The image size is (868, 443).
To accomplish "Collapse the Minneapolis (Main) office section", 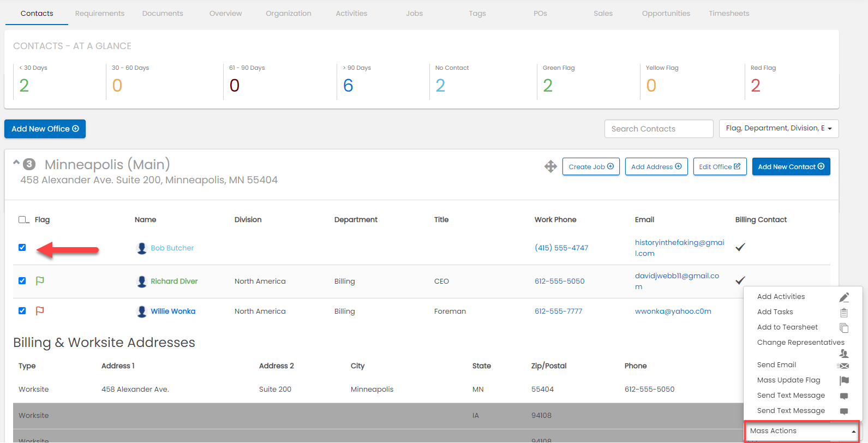I will click(x=16, y=162).
